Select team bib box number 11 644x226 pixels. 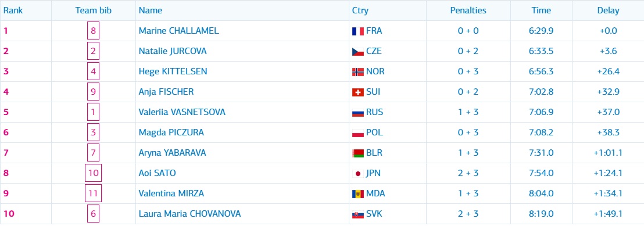[93, 193]
